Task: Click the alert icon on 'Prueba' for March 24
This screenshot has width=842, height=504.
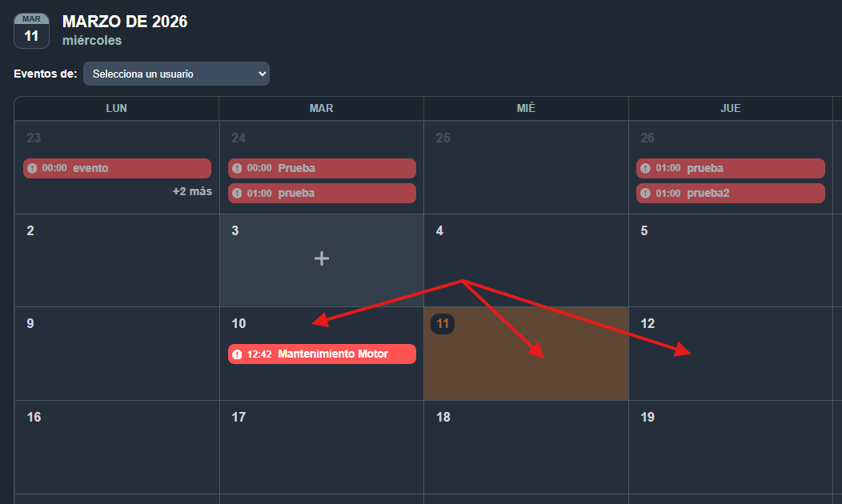Action: (237, 168)
